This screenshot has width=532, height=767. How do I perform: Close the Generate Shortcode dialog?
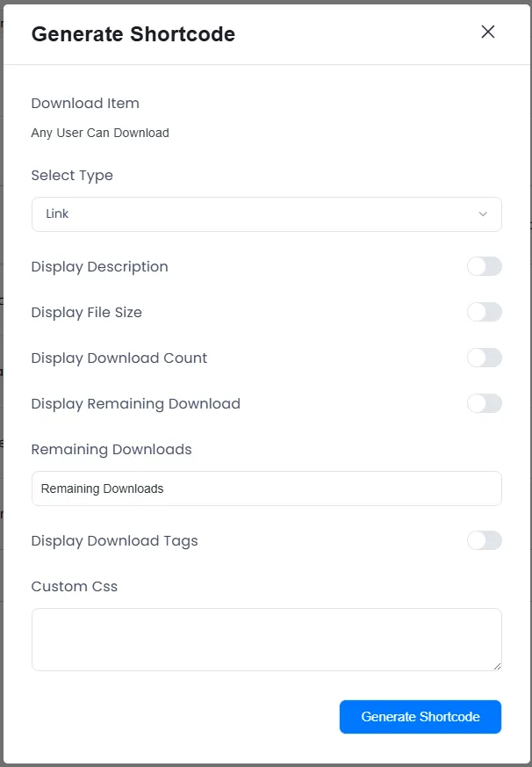point(488,33)
